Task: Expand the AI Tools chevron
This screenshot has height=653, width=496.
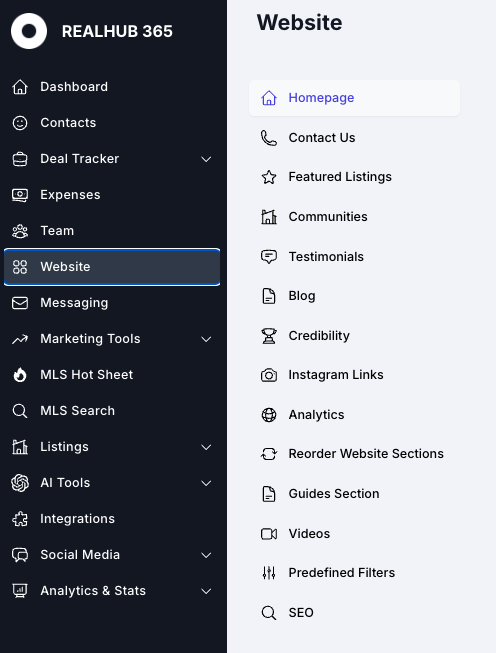Action: (x=206, y=483)
